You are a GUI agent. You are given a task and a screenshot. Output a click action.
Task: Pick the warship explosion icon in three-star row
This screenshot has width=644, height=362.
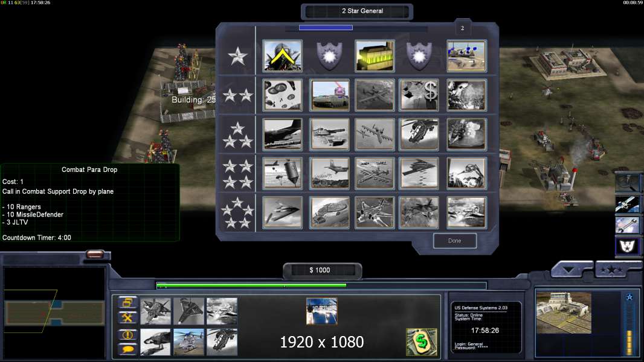(x=466, y=135)
